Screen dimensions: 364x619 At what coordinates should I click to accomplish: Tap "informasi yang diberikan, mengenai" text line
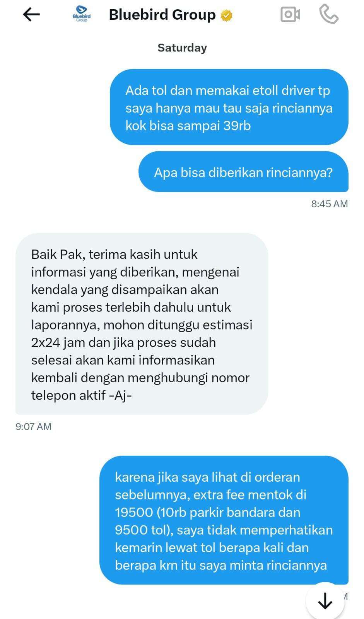click(x=135, y=272)
